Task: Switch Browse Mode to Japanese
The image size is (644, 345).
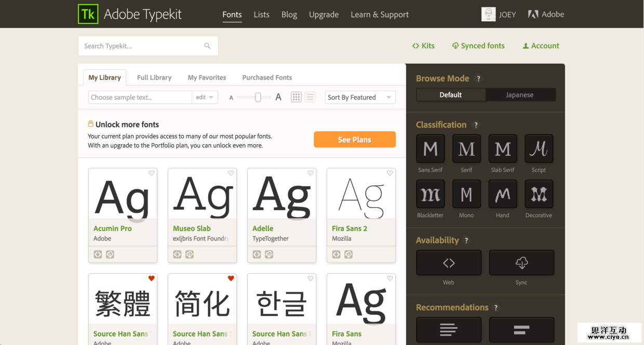Action: click(x=520, y=94)
